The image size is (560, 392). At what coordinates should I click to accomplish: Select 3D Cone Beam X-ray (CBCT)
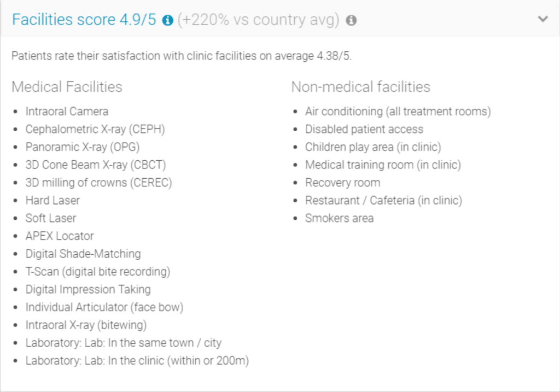coord(96,165)
